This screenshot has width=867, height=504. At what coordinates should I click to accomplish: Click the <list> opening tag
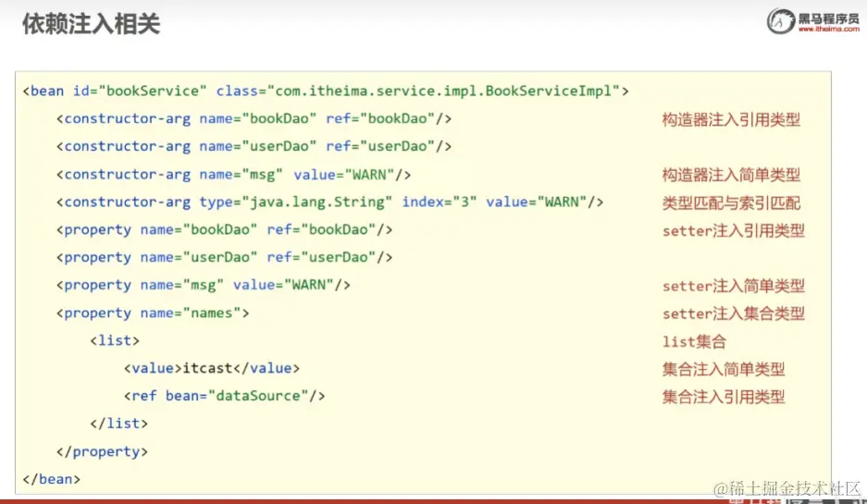pyautogui.click(x=115, y=340)
